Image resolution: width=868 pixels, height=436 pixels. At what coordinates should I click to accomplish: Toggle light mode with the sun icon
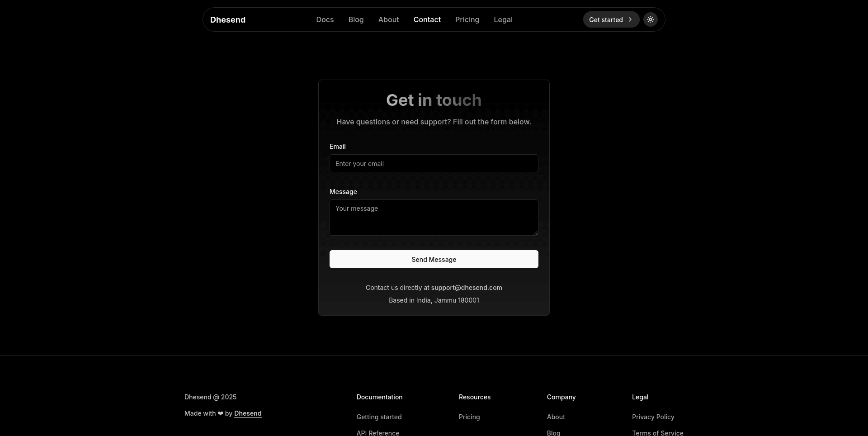[x=651, y=19]
